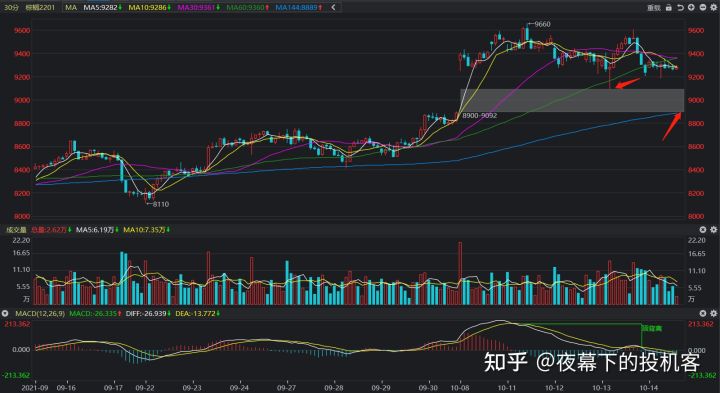Click the MACD(12,26,9) indicator label

(40, 314)
